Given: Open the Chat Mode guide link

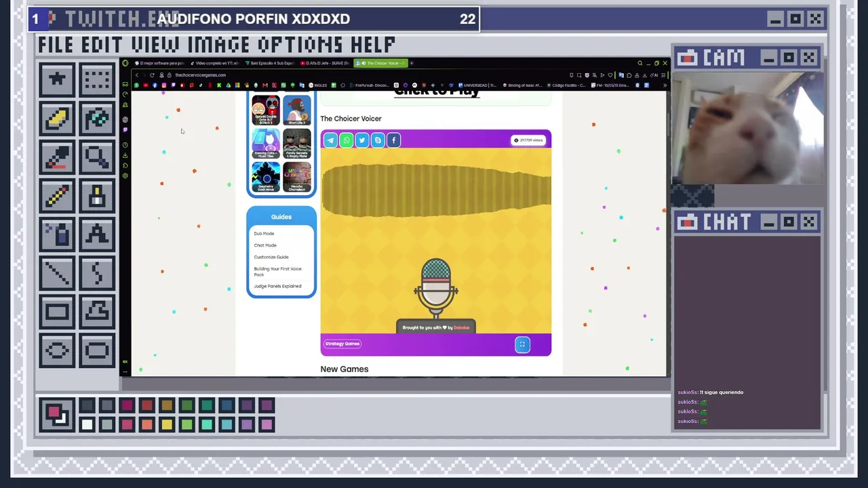Looking at the screenshot, I should coord(265,245).
